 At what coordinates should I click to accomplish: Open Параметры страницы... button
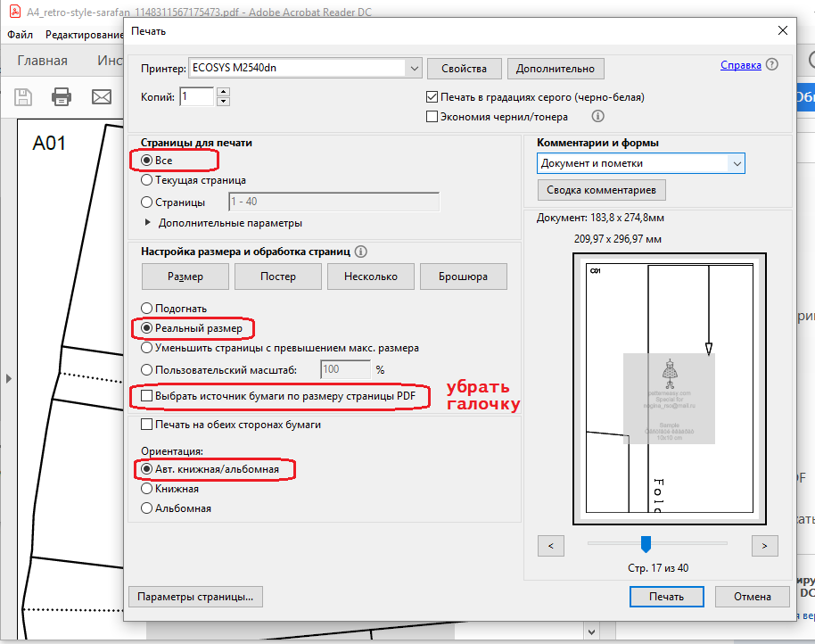195,597
